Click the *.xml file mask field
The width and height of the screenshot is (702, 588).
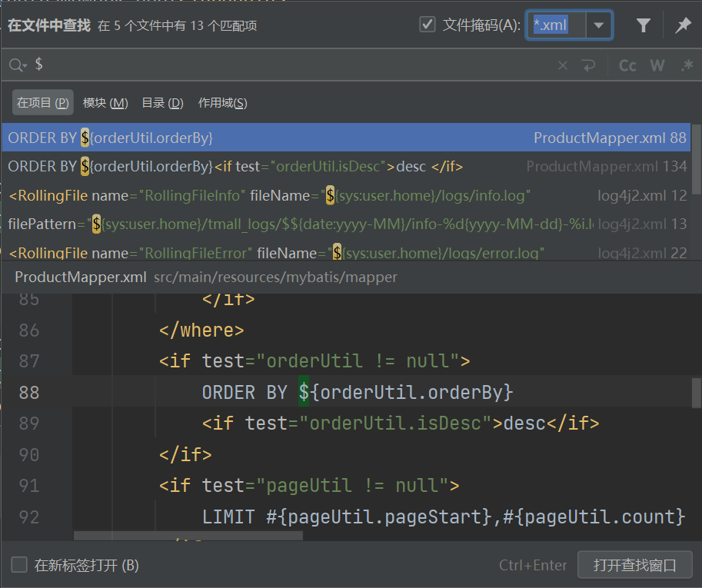click(557, 25)
